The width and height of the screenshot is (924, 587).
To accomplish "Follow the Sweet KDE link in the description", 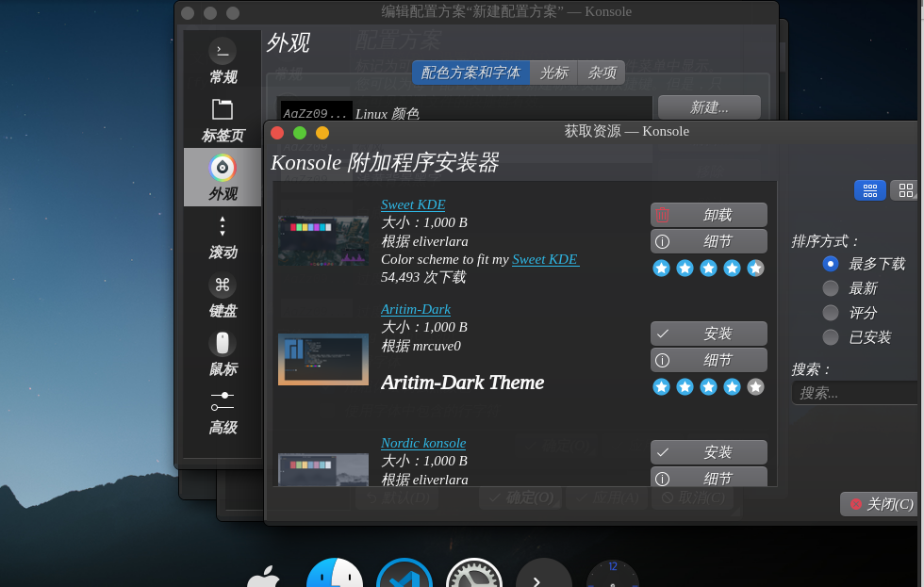I will pyautogui.click(x=545, y=260).
